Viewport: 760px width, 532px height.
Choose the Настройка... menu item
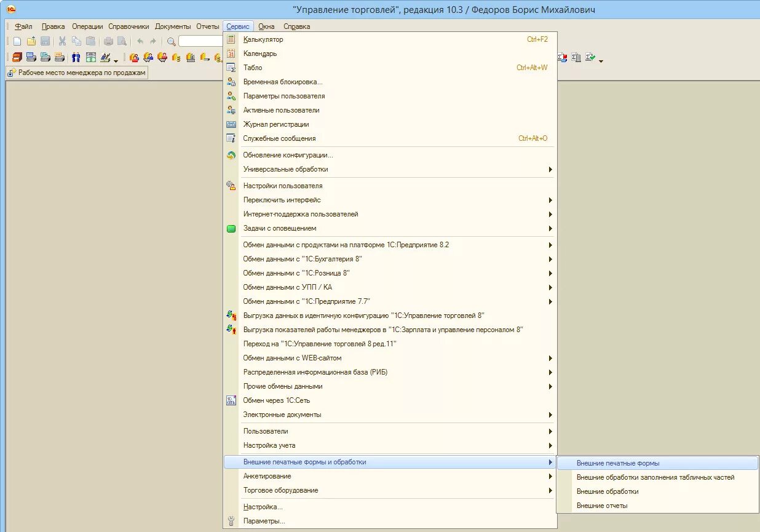(x=390, y=507)
